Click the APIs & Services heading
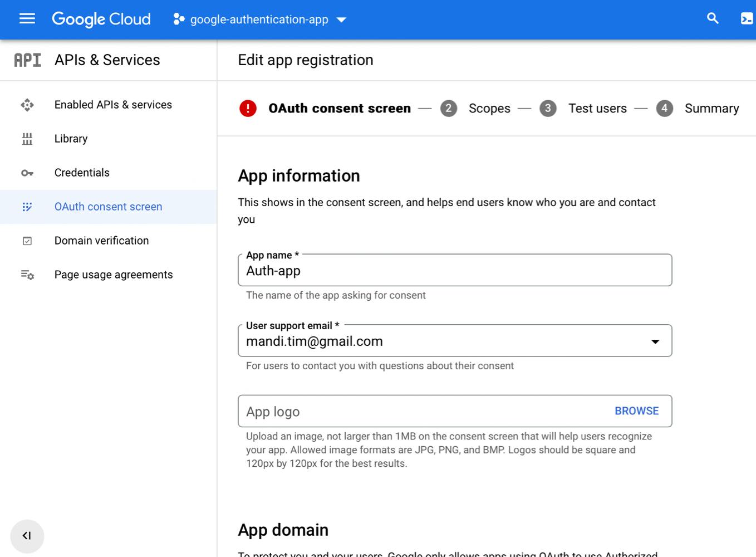Image resolution: width=756 pixels, height=557 pixels. coord(107,60)
